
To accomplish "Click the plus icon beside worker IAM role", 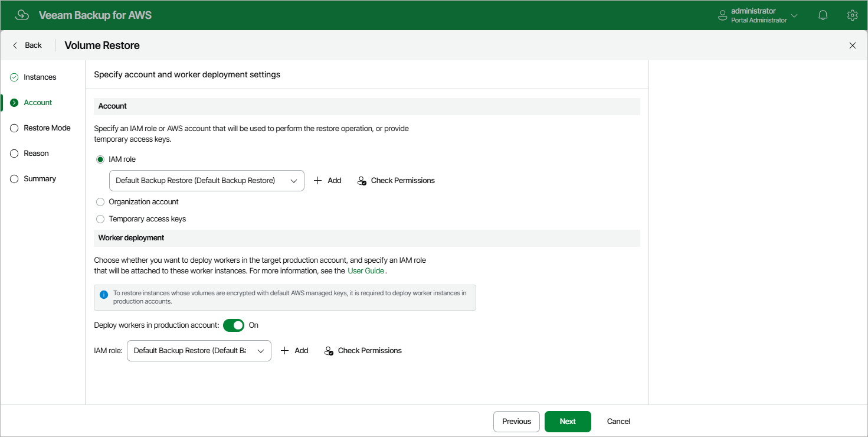I will coord(285,351).
